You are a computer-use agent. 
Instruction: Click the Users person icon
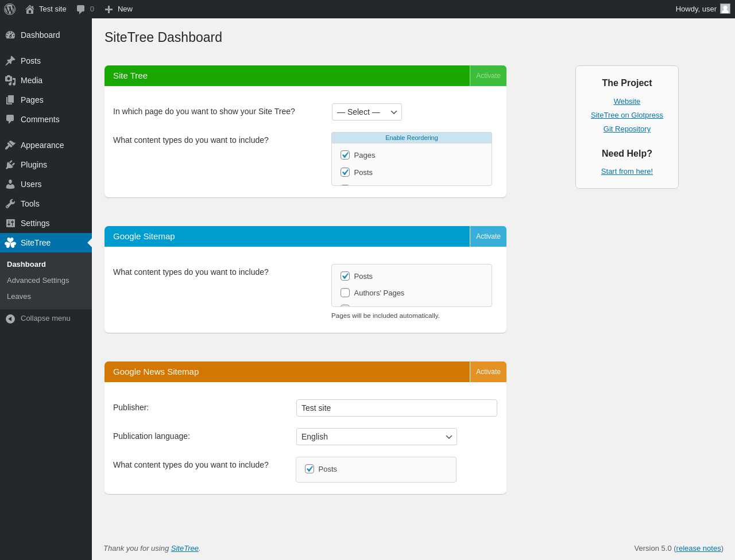pos(10,184)
